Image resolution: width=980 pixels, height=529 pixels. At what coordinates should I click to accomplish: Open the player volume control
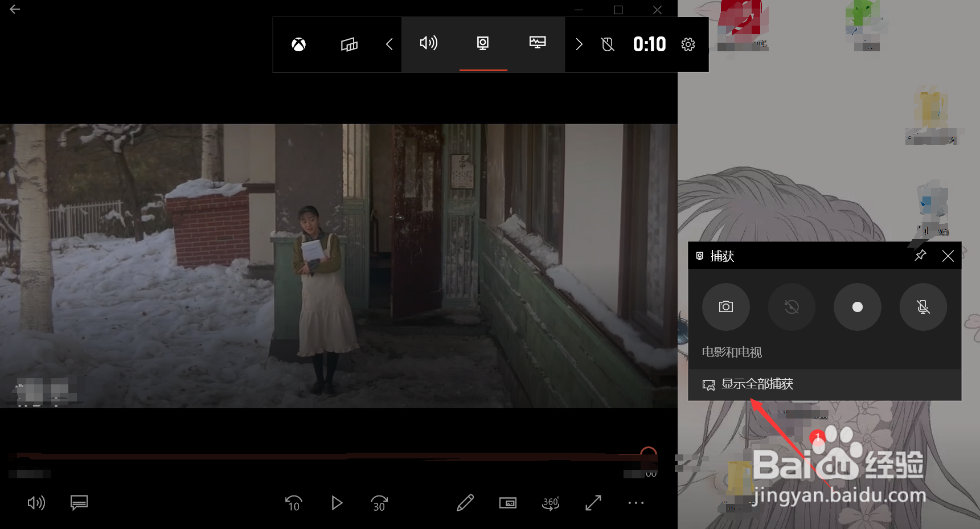pos(36,503)
